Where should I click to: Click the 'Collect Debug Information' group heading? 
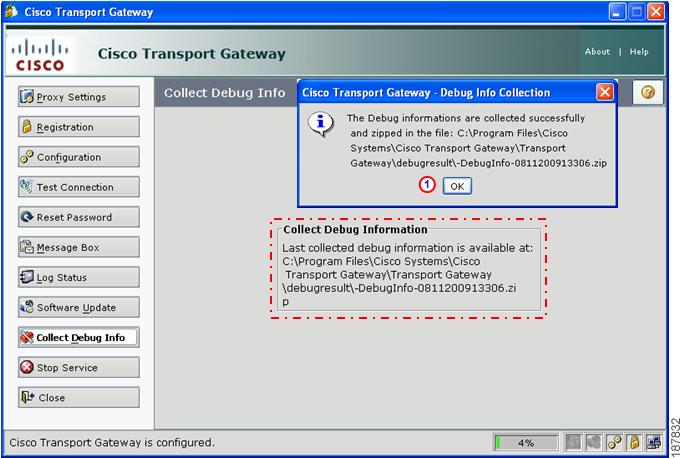pos(355,229)
